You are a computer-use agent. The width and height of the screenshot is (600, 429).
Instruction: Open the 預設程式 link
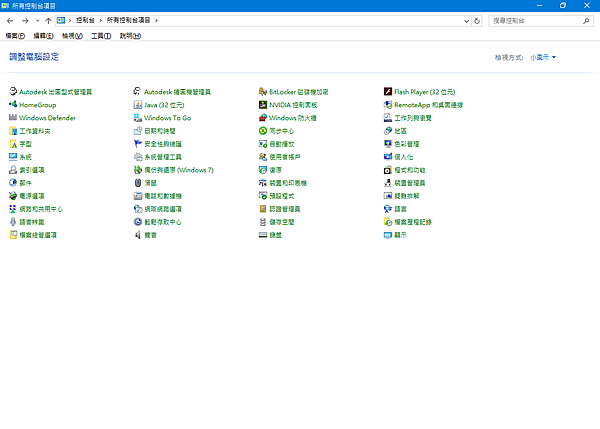point(282,196)
